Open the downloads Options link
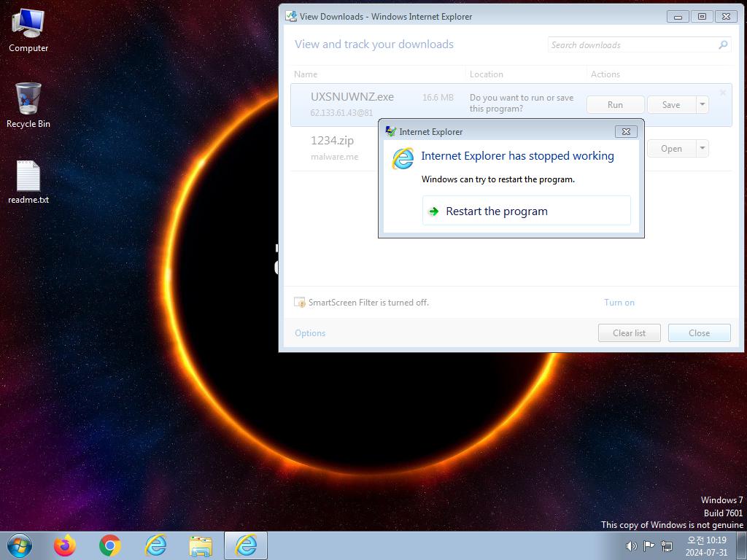Image resolution: width=747 pixels, height=560 pixels. (310, 332)
